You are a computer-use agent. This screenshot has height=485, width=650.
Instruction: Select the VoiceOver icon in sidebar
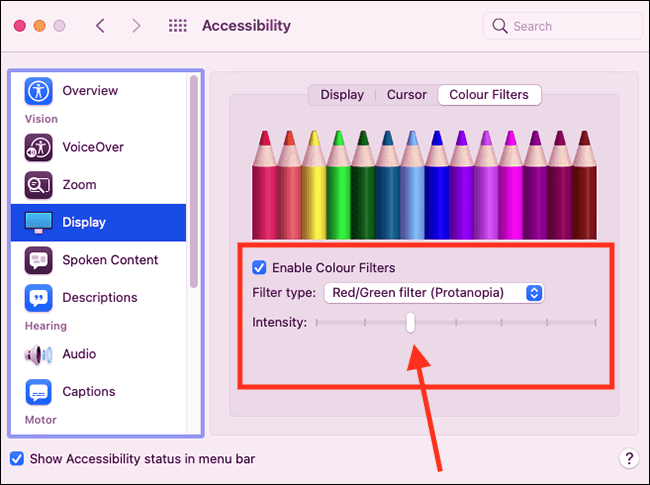point(39,147)
